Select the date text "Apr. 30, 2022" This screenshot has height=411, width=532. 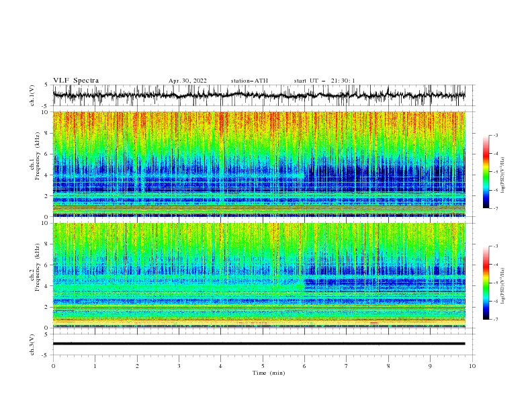[187, 81]
